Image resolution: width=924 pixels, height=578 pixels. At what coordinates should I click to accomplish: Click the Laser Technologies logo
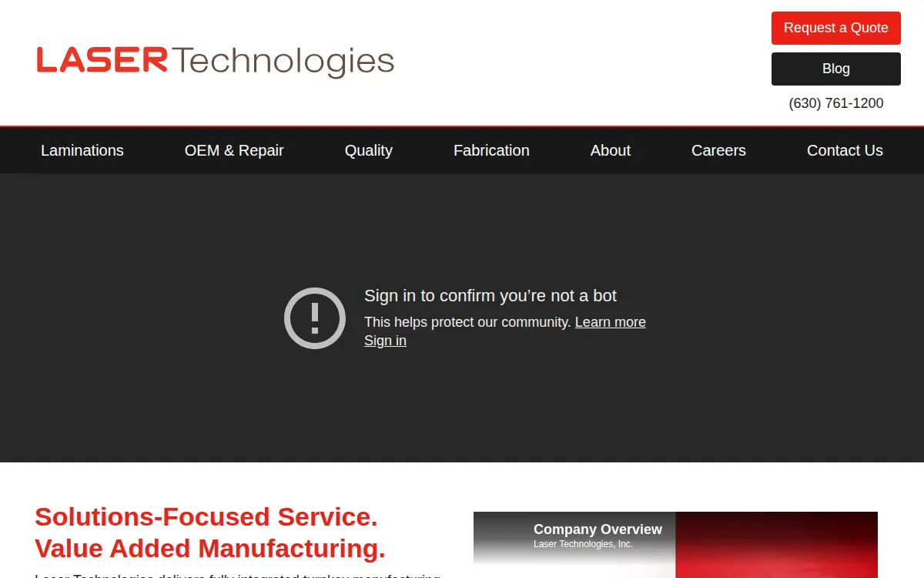pos(216,61)
